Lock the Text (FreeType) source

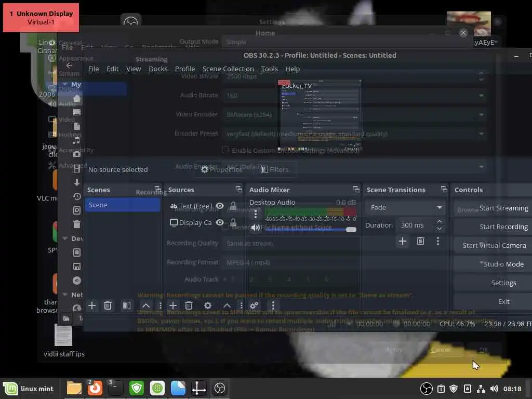233,206
